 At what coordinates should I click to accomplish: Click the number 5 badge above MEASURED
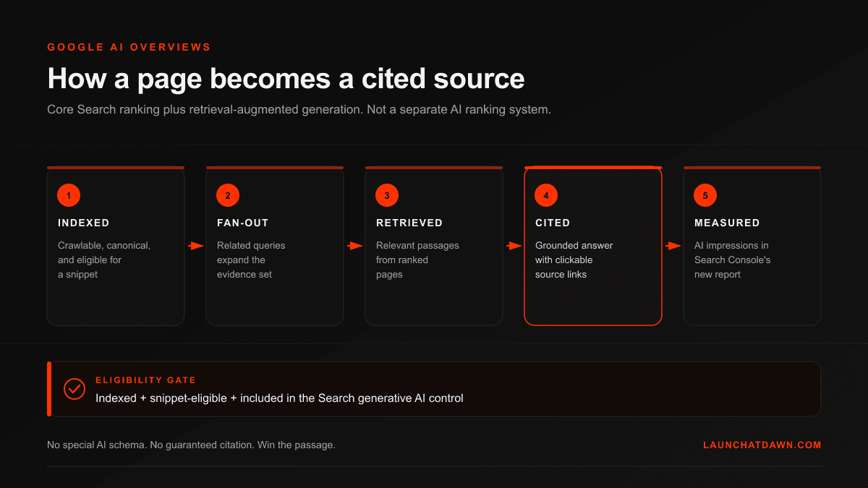(x=705, y=195)
